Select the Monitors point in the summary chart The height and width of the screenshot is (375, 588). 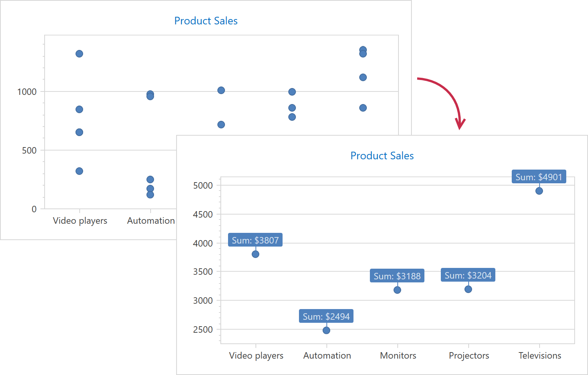(397, 290)
